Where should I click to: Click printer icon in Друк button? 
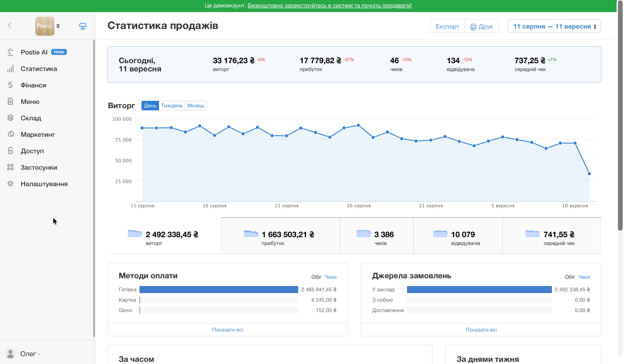(x=473, y=27)
